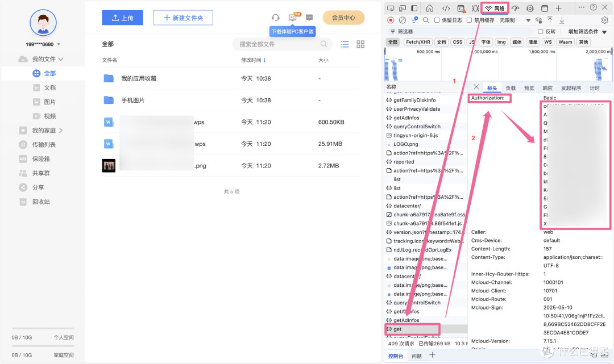Viewport: 614px width, 364px height.
Task: Open the 增加筛选条件 dropdown
Action: [x=587, y=31]
